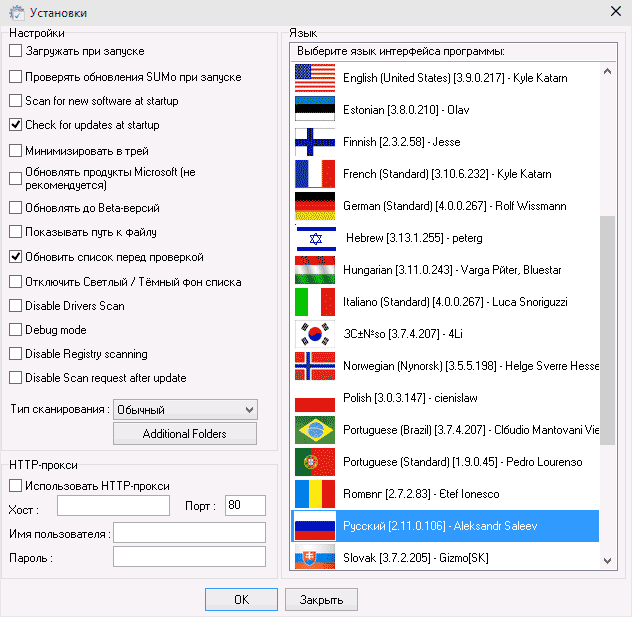632x617 pixels.
Task: Toggle Проверять обновления SUMo при запуске
Action: point(15,77)
